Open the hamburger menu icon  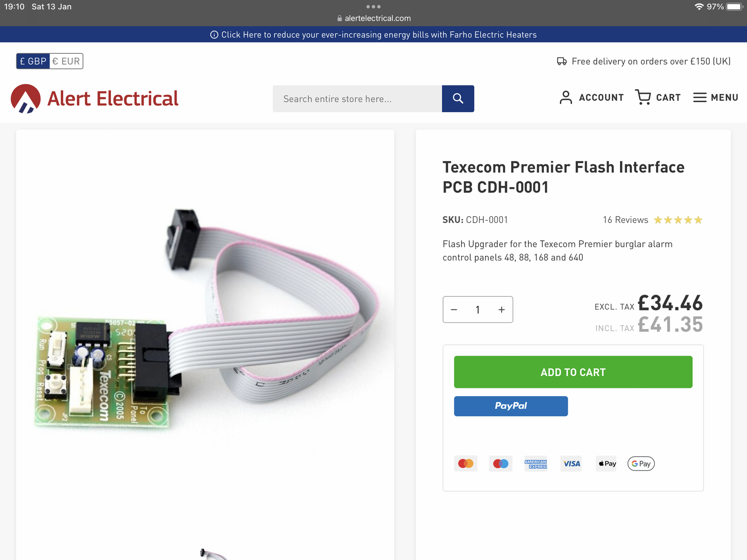(699, 98)
